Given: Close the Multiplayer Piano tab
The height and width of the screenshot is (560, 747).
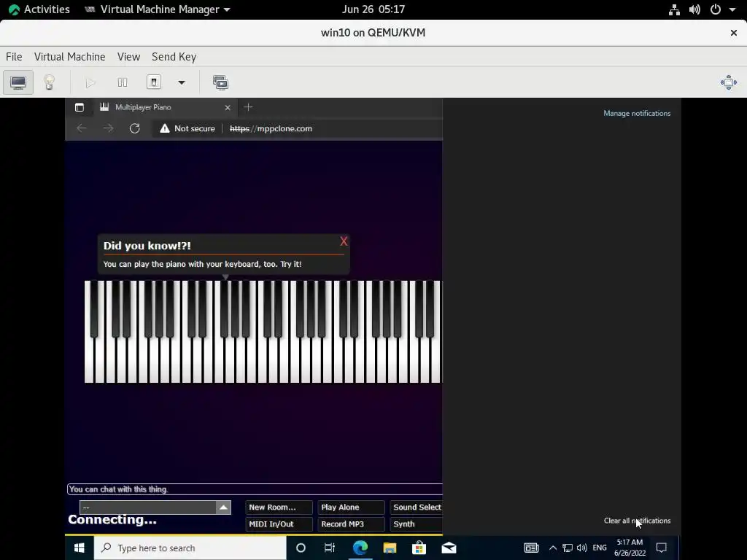Looking at the screenshot, I should (x=228, y=108).
